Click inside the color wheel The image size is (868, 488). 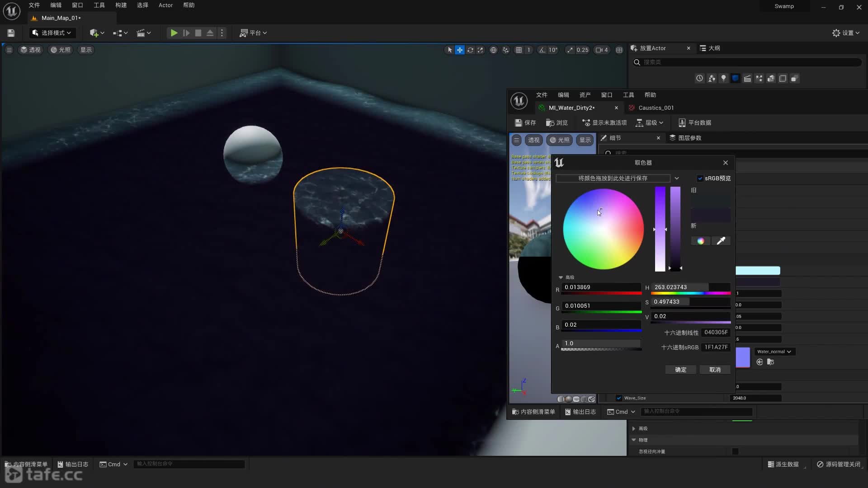603,229
